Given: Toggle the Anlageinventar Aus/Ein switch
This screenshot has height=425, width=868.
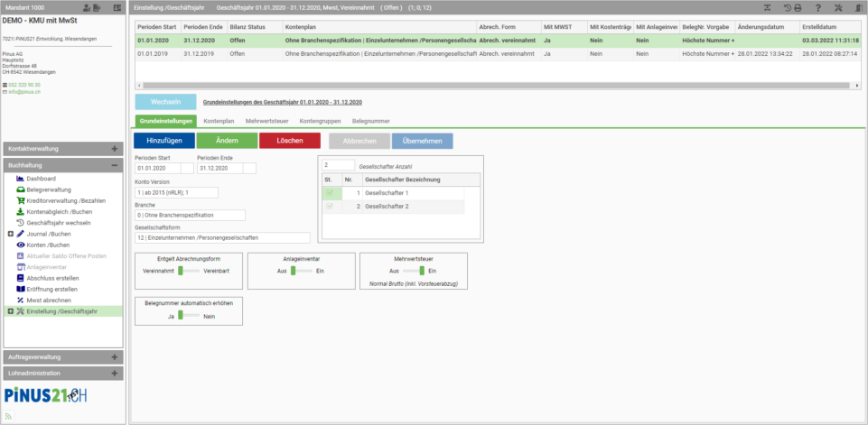Looking at the screenshot, I should pyautogui.click(x=302, y=271).
